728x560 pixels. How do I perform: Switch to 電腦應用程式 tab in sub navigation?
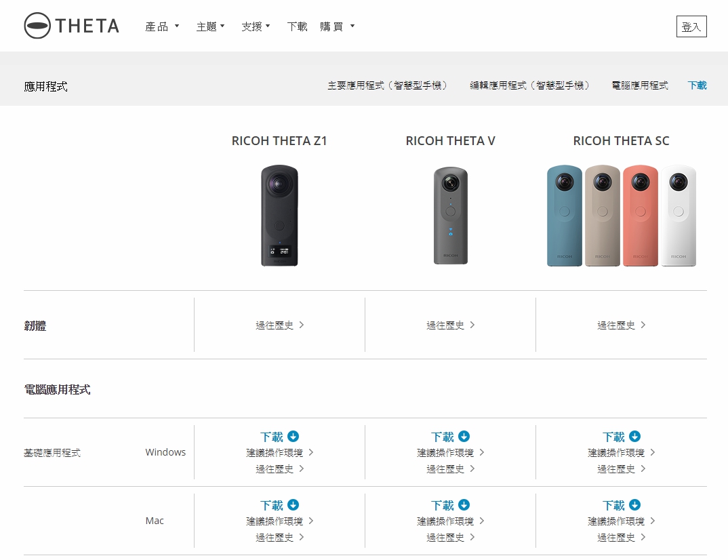(640, 85)
